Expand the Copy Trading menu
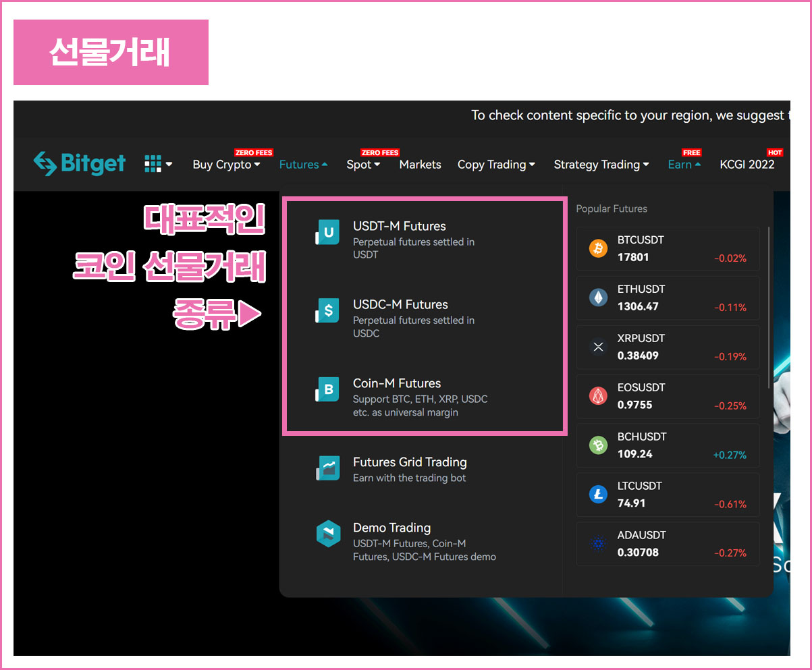This screenshot has height=670, width=812. pos(496,165)
